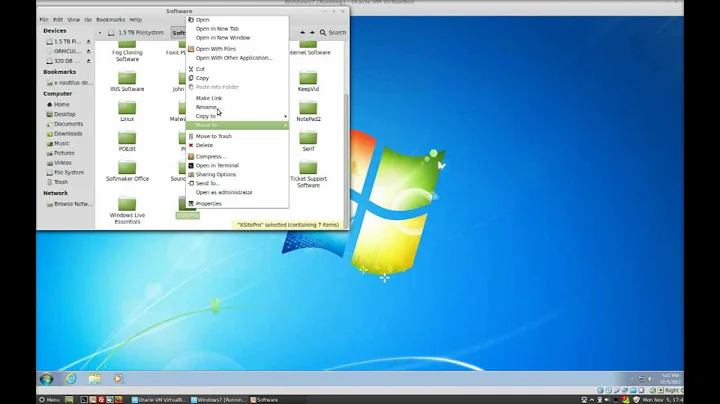Select the KeepVid folder

click(308, 82)
